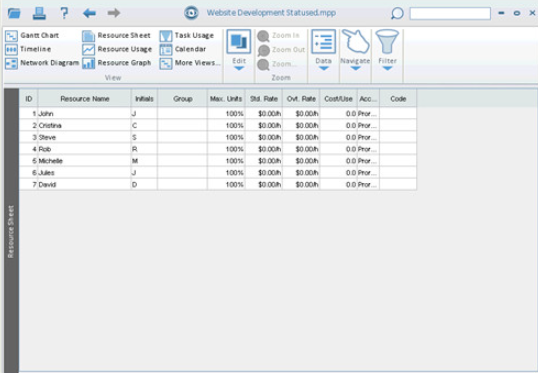Go back with the left arrow
The image size is (538, 373).
tap(89, 13)
